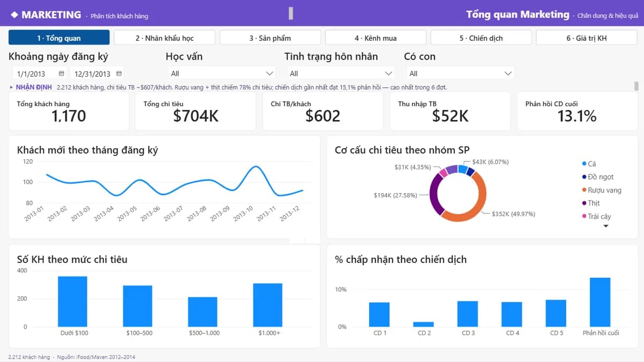Select the CD 1 campaign bar
Image resolution: width=644 pixels, height=362 pixels.
[x=379, y=315]
